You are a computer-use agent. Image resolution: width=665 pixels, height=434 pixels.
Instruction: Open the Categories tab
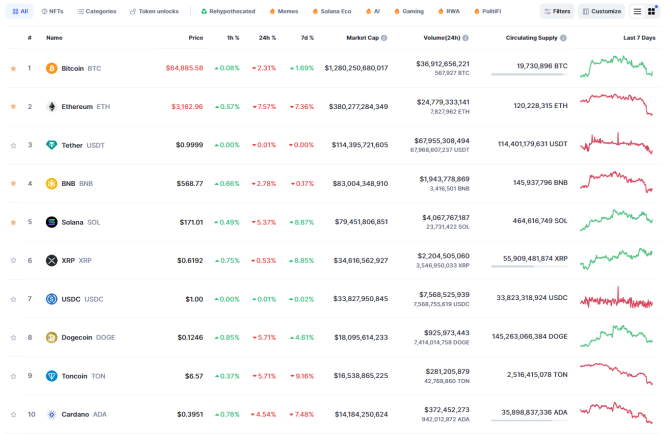[x=97, y=11]
